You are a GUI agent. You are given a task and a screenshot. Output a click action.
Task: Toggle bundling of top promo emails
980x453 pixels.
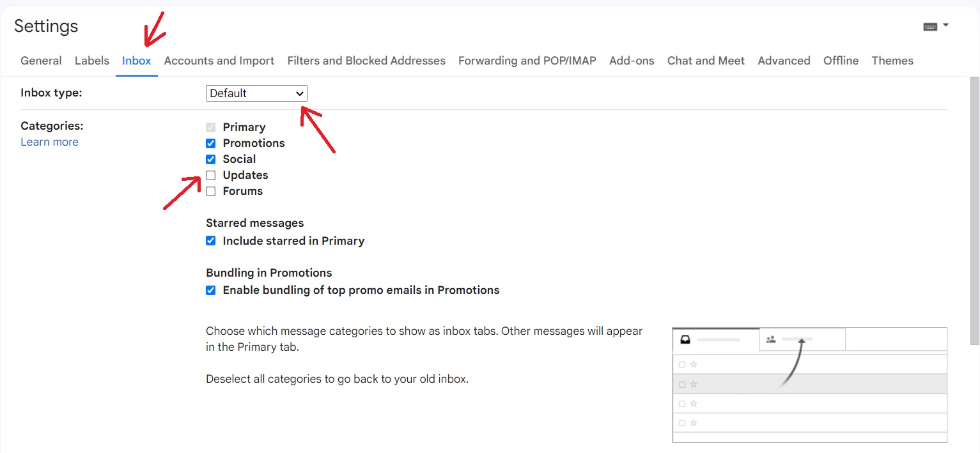click(x=211, y=290)
